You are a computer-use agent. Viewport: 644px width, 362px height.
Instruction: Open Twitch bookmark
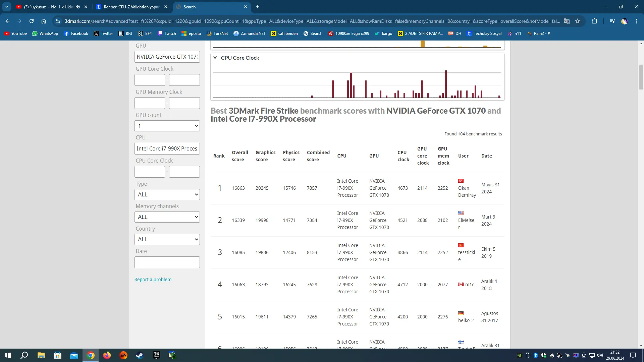(x=167, y=34)
